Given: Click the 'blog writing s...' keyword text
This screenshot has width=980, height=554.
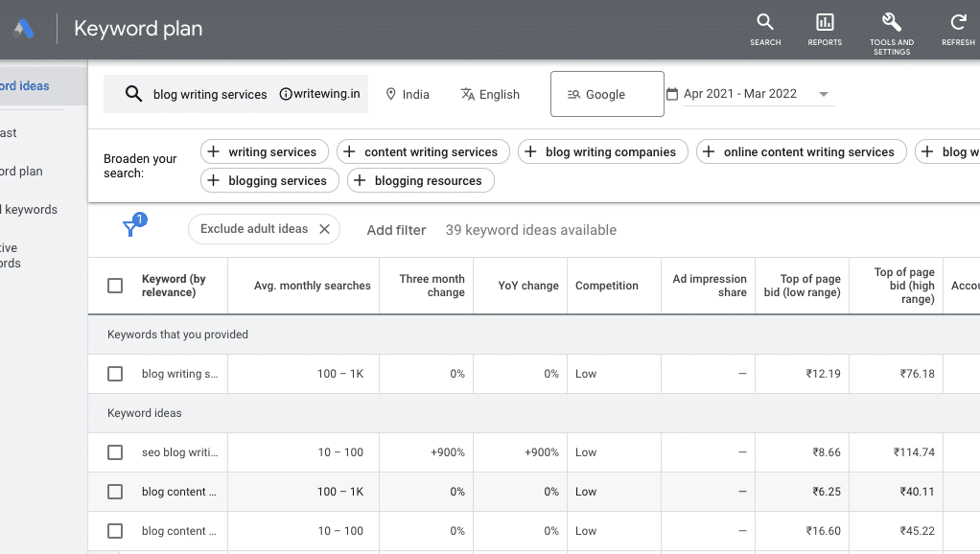Looking at the screenshot, I should (180, 374).
